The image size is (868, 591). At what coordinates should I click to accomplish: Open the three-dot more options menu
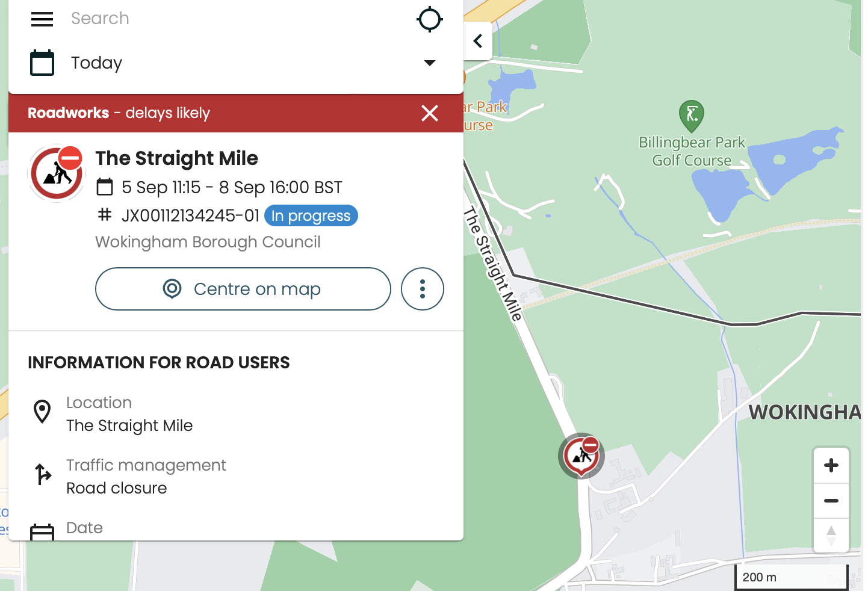[x=423, y=289]
